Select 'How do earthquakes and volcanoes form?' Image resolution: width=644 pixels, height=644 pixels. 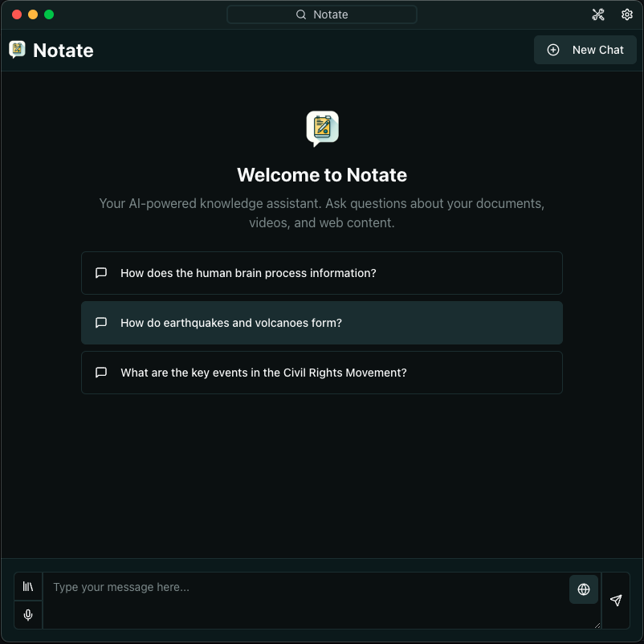coord(321,323)
